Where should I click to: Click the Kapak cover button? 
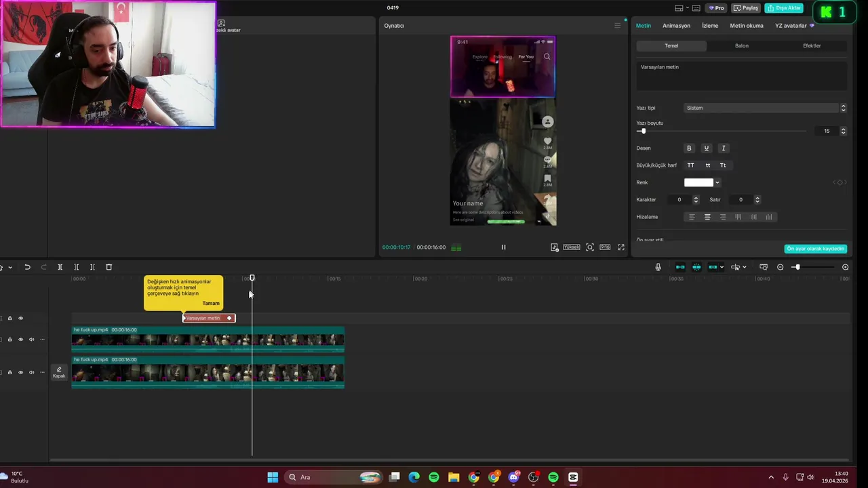point(59,372)
